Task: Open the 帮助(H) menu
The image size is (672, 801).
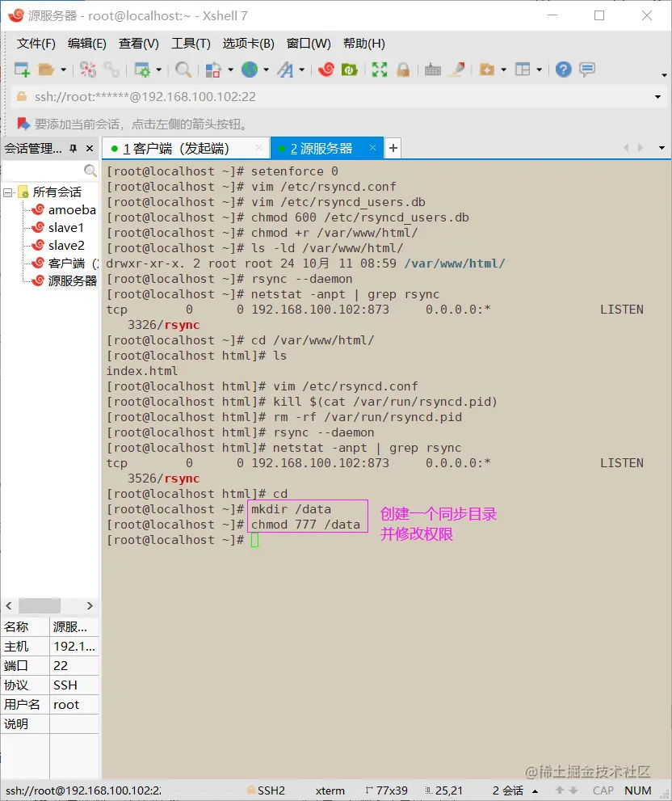Action: 363,44
